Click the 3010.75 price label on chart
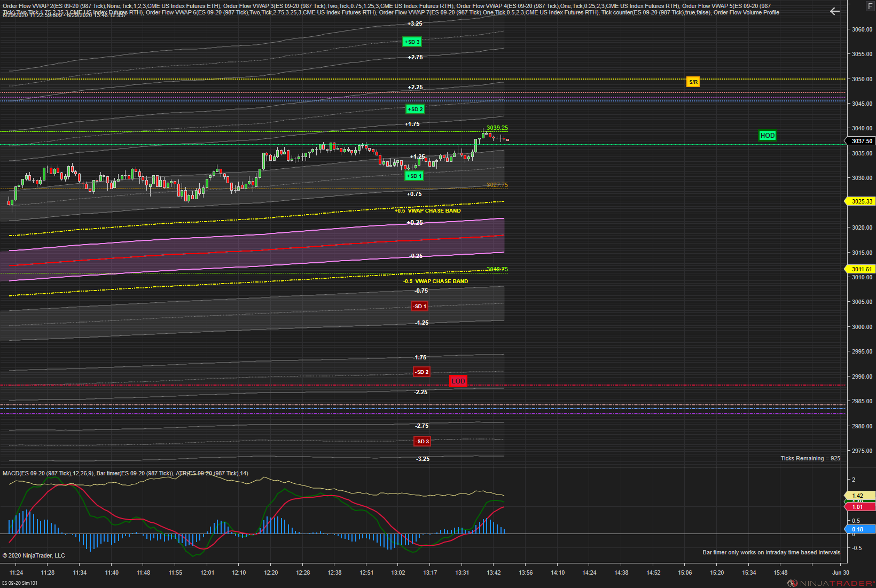The width and height of the screenshot is (876, 588). point(497,269)
